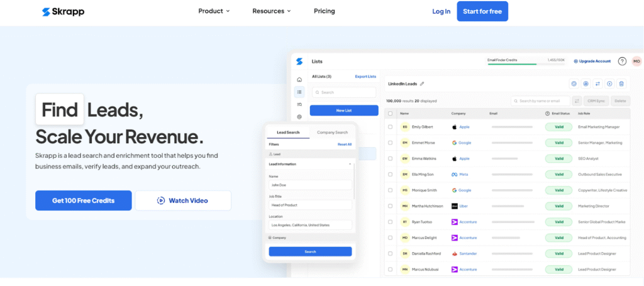Click the trash icon in list toolbar
Screen dimensions: 644x286
point(621,84)
